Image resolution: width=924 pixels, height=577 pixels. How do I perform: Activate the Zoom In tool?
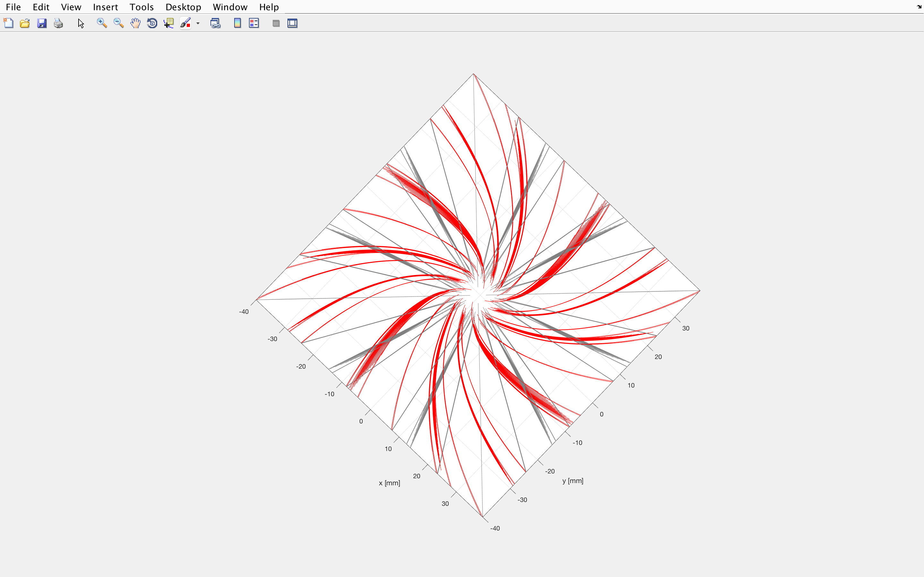click(x=102, y=23)
